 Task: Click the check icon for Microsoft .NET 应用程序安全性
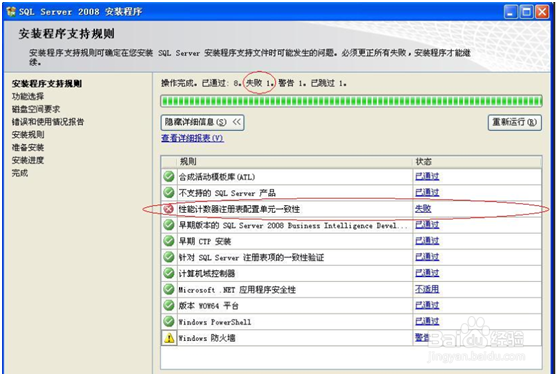pyautogui.click(x=169, y=289)
